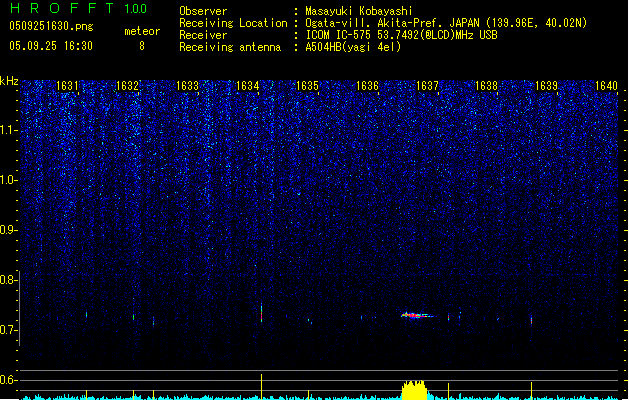Click the meteor echo just before 1639

coord(532,321)
